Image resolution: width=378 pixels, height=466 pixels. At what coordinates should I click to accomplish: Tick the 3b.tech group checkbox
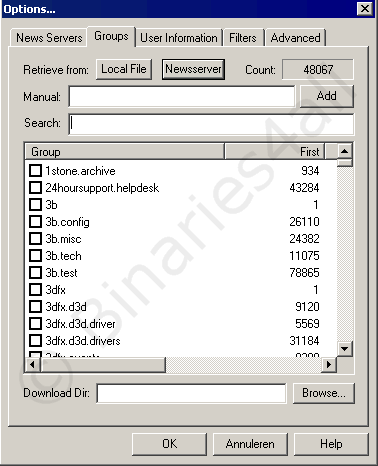(x=35, y=256)
